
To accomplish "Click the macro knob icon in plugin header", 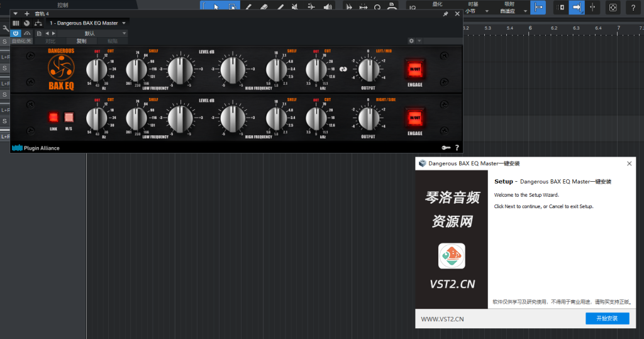I will pos(26,23).
